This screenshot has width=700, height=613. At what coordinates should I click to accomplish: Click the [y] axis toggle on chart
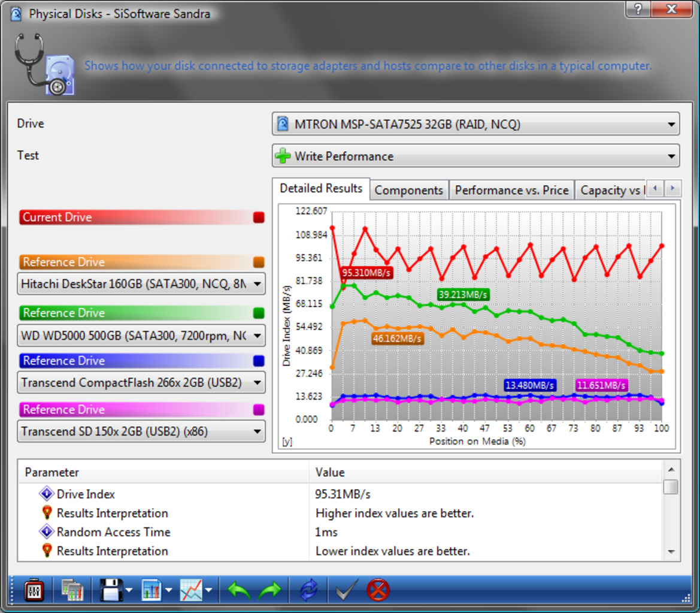287,442
